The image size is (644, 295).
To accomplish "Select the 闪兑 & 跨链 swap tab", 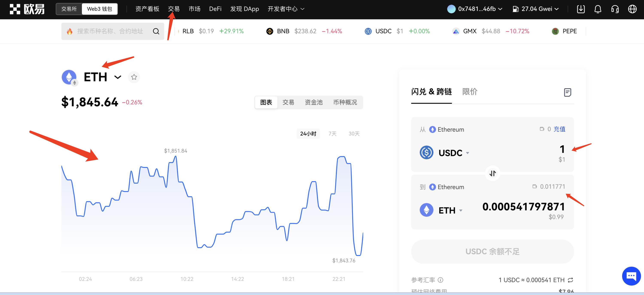I will coord(431,92).
